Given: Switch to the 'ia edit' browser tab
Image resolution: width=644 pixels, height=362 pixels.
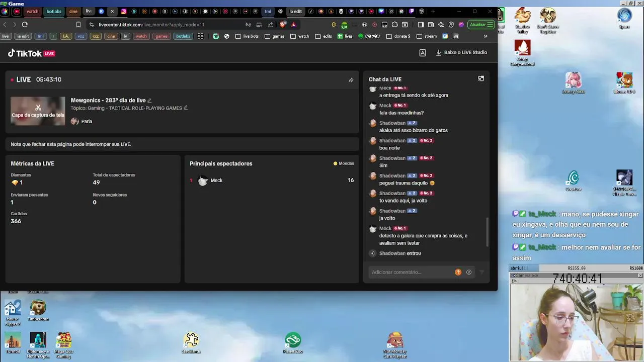Looking at the screenshot, I should 295,11.
